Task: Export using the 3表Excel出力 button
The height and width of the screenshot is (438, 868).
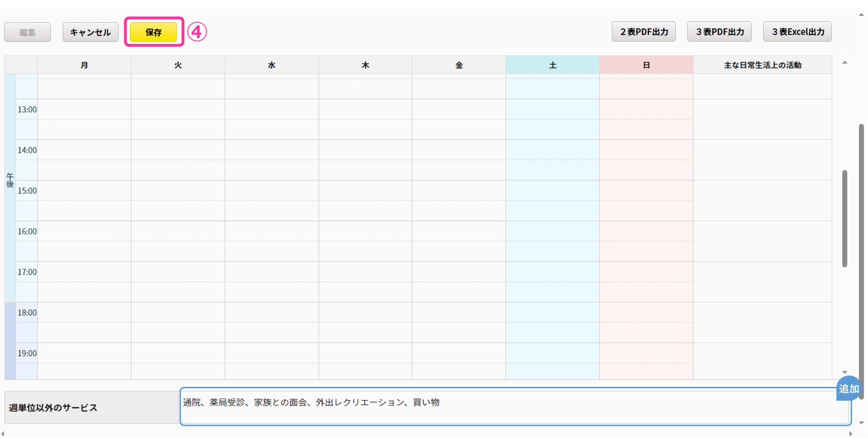Action: tap(797, 32)
